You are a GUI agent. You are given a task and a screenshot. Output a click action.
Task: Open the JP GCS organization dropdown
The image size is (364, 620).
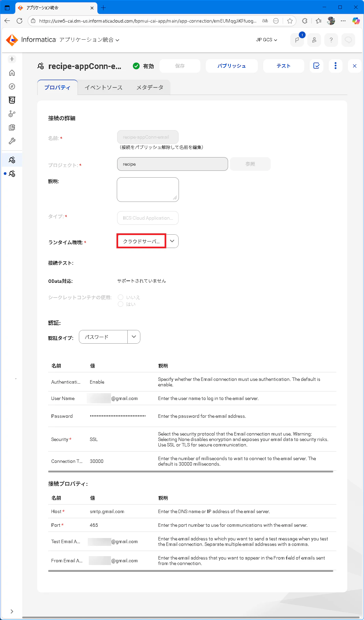(267, 40)
